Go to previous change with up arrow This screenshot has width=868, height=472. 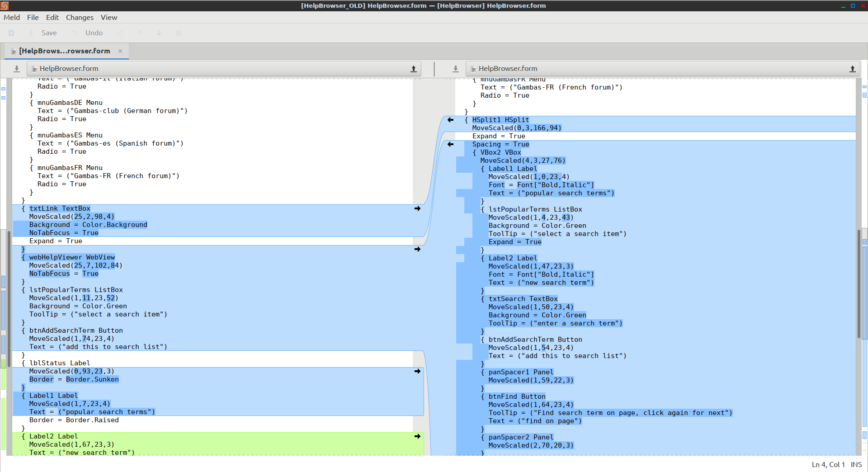pyautogui.click(x=140, y=33)
